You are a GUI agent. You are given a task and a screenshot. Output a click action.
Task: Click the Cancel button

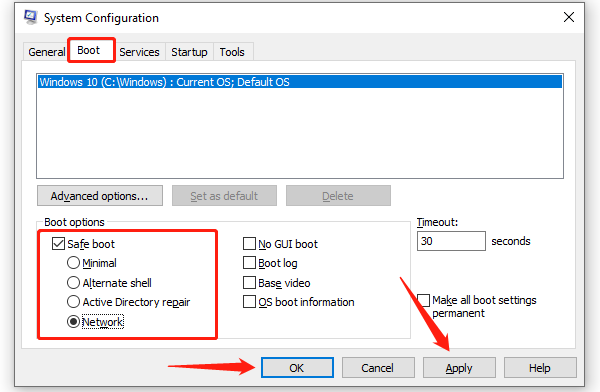point(378,368)
